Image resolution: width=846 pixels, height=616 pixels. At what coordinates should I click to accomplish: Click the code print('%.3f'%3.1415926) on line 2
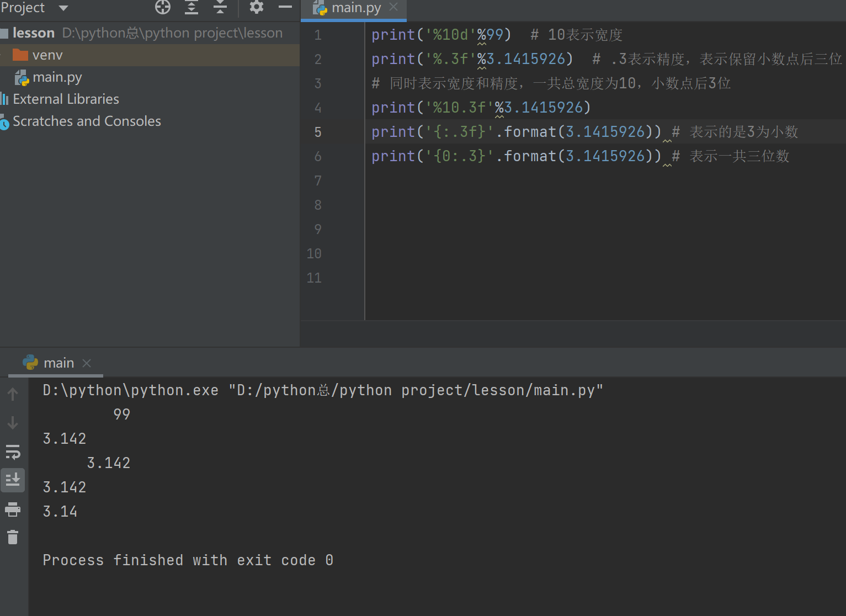pyautogui.click(x=472, y=59)
